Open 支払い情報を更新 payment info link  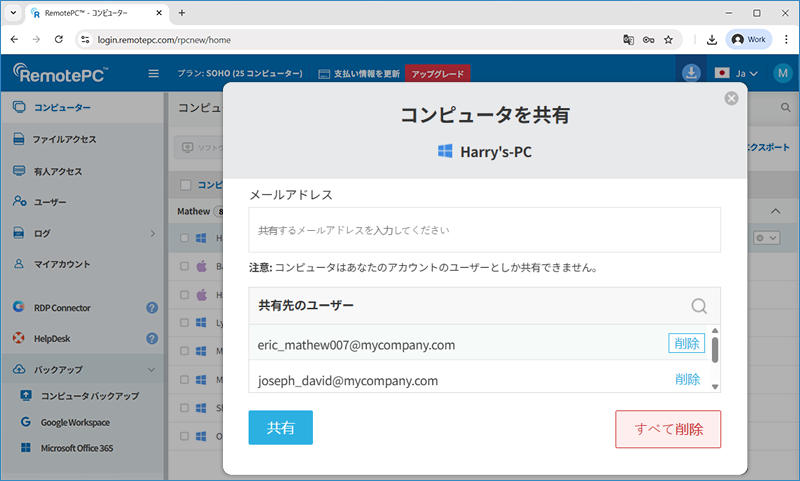coord(359,74)
